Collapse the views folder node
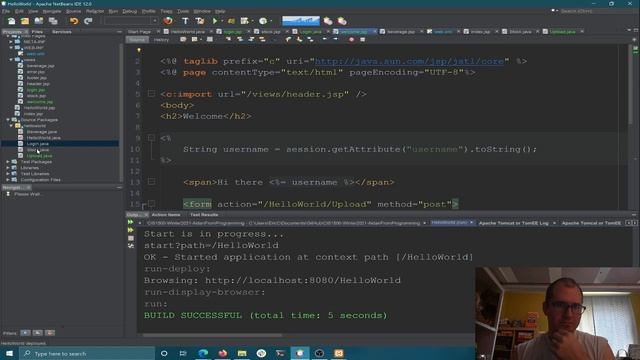 coord(11,60)
